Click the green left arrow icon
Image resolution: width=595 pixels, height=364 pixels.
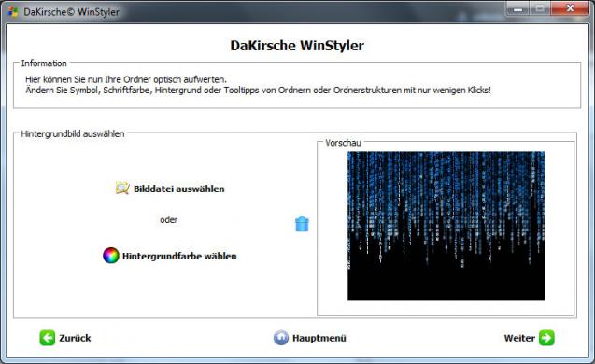click(x=48, y=338)
